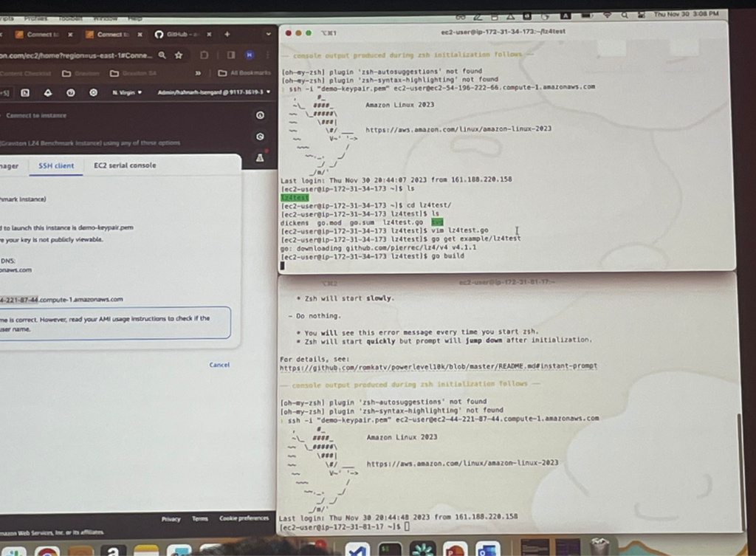This screenshot has width=756, height=556.
Task: Open a new browser tab with plus
Action: coord(227,34)
